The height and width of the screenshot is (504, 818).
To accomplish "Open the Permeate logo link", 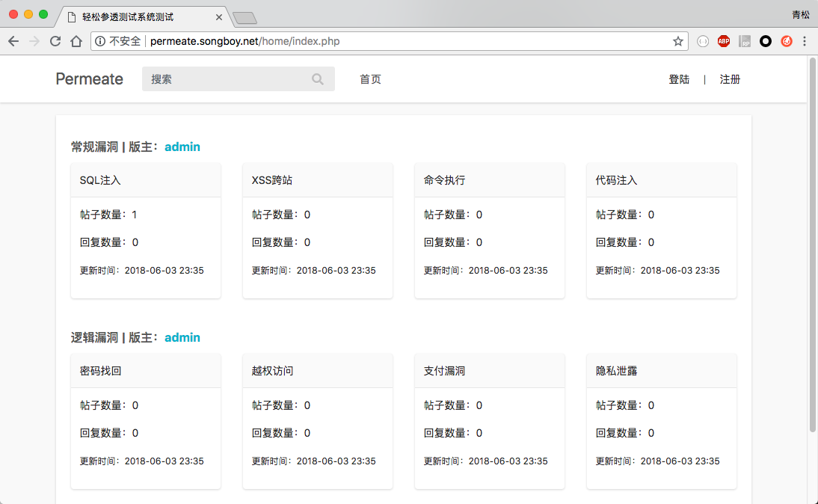I will point(89,79).
